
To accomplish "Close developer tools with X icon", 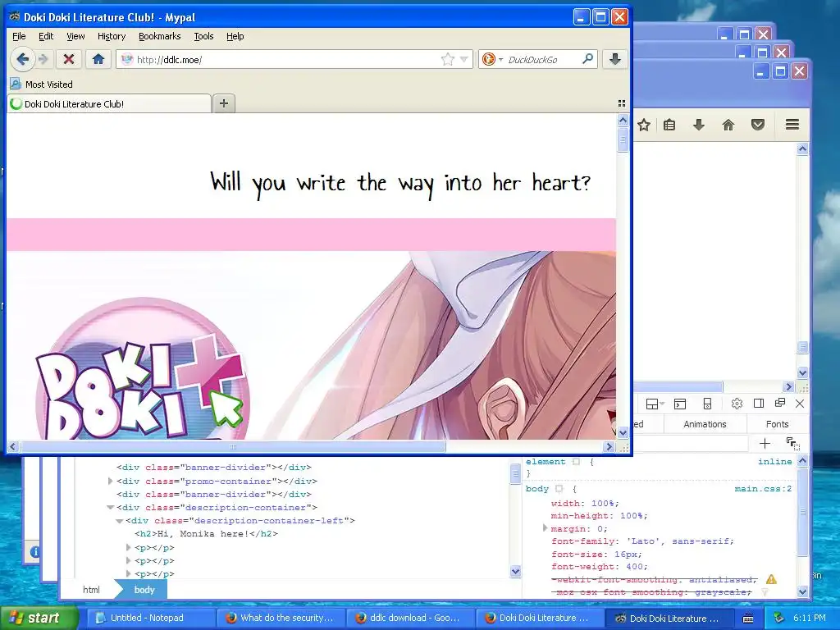I will 800,404.
